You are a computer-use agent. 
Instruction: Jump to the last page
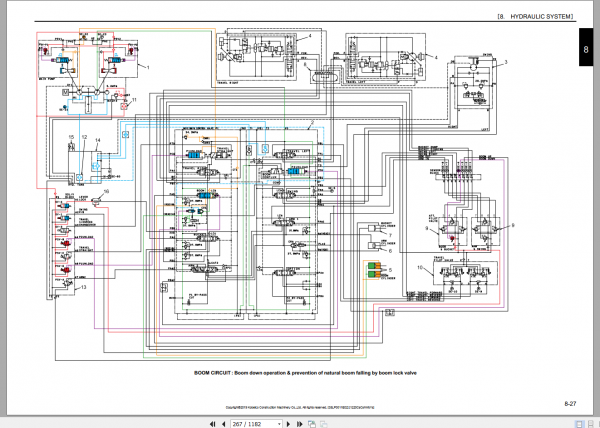pyautogui.click(x=300, y=424)
